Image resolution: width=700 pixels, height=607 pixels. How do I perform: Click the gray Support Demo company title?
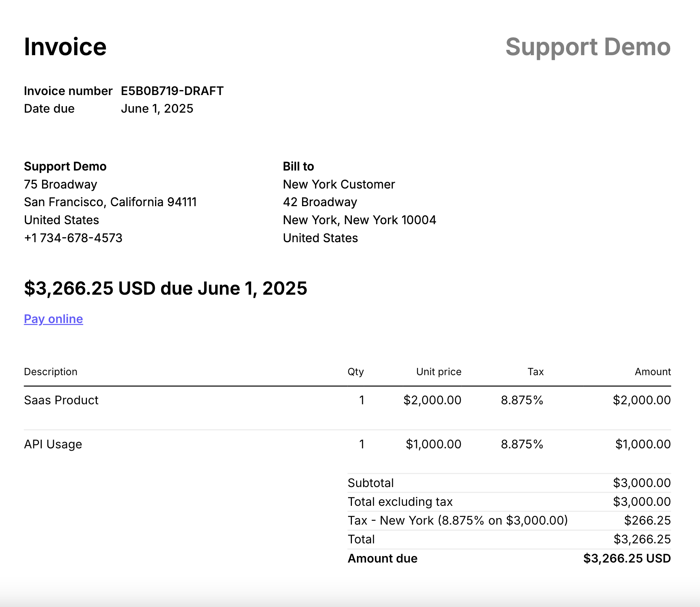pyautogui.click(x=588, y=47)
